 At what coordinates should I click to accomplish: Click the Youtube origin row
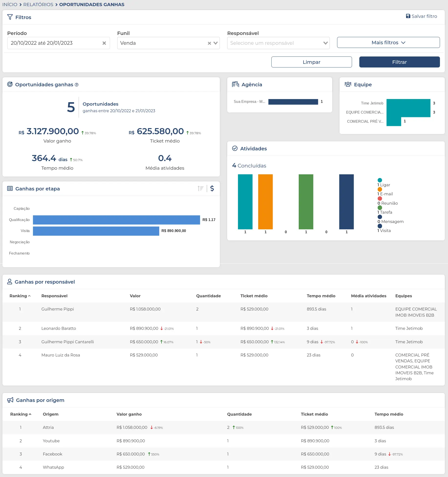224,441
